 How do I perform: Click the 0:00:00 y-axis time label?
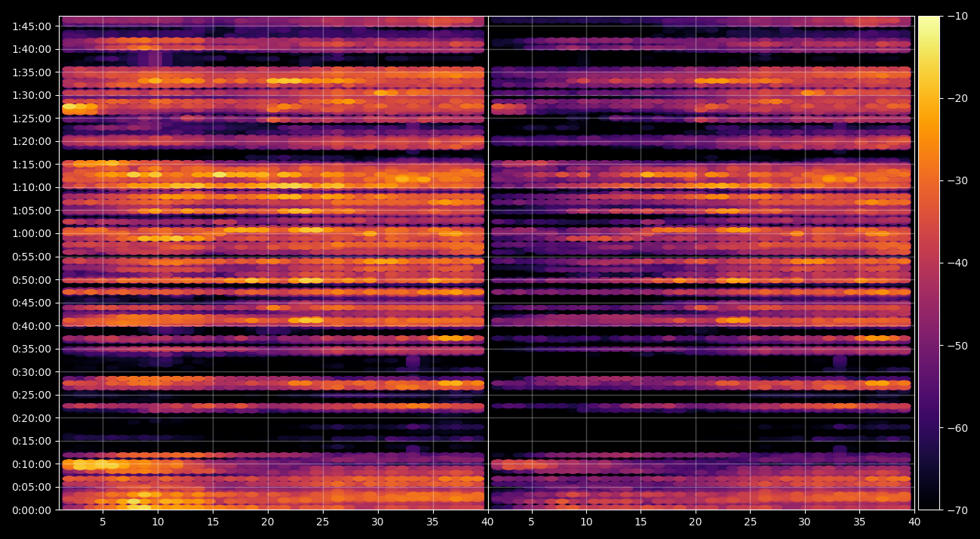pos(32,510)
